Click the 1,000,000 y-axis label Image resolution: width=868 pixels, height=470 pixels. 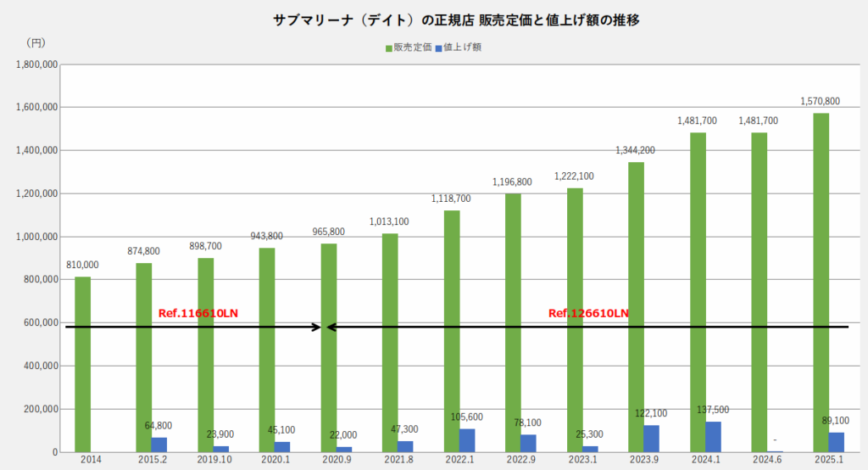36,237
